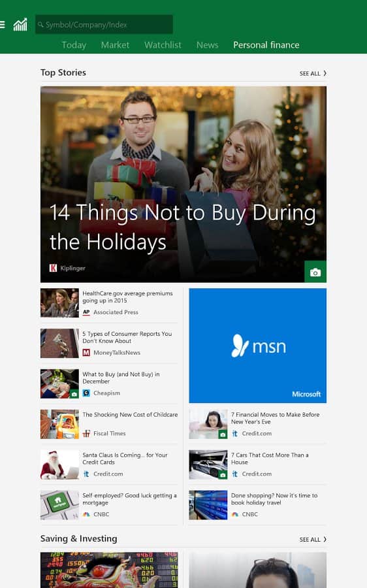Image resolution: width=367 pixels, height=588 pixels.
Task: Expand Top Stories with See All chevron
Action: pyautogui.click(x=325, y=73)
